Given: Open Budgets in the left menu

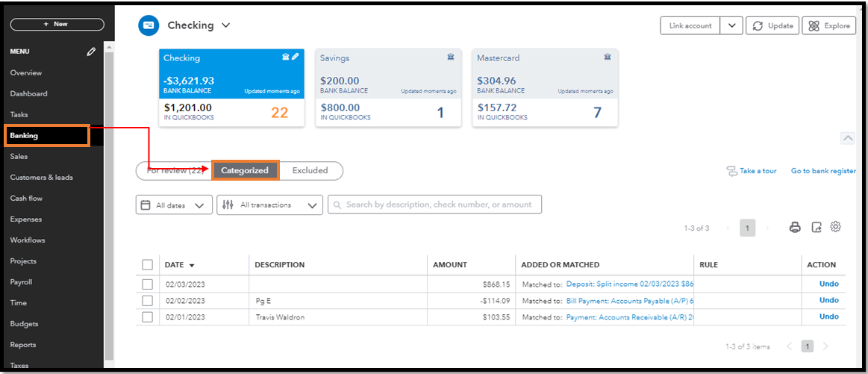Looking at the screenshot, I should (x=25, y=324).
